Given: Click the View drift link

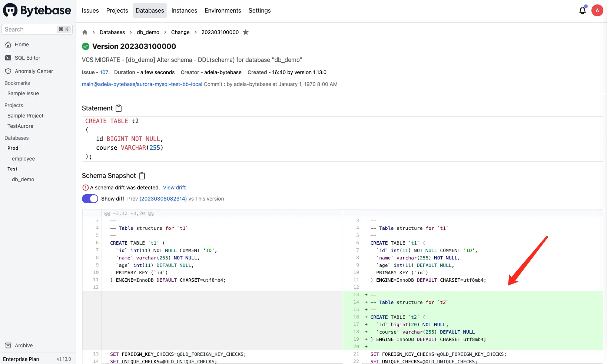Looking at the screenshot, I should click(174, 188).
